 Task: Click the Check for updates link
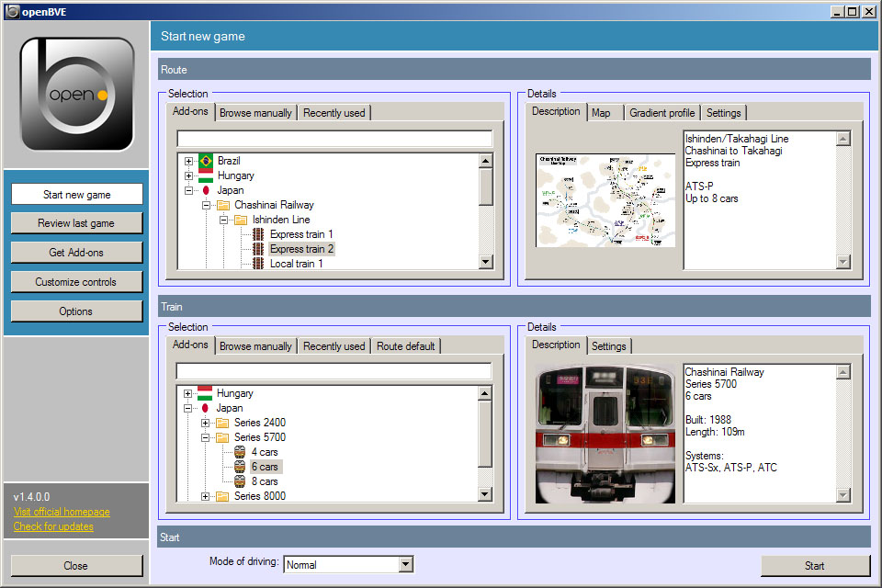tap(53, 526)
